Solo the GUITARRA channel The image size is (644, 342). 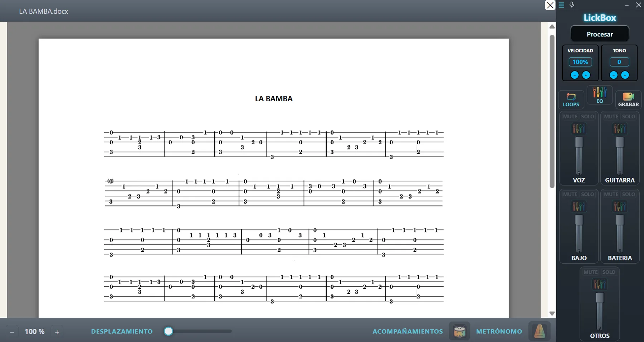click(x=629, y=117)
